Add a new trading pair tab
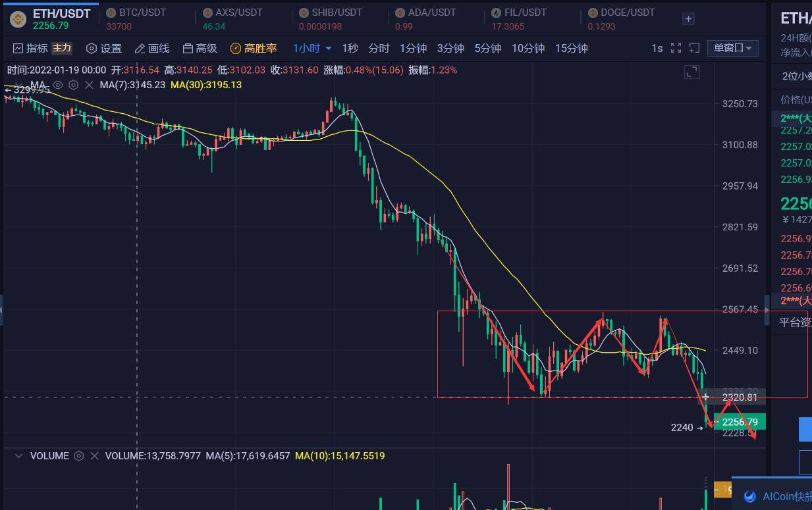Screen dimensions: 812x510 pos(688,18)
